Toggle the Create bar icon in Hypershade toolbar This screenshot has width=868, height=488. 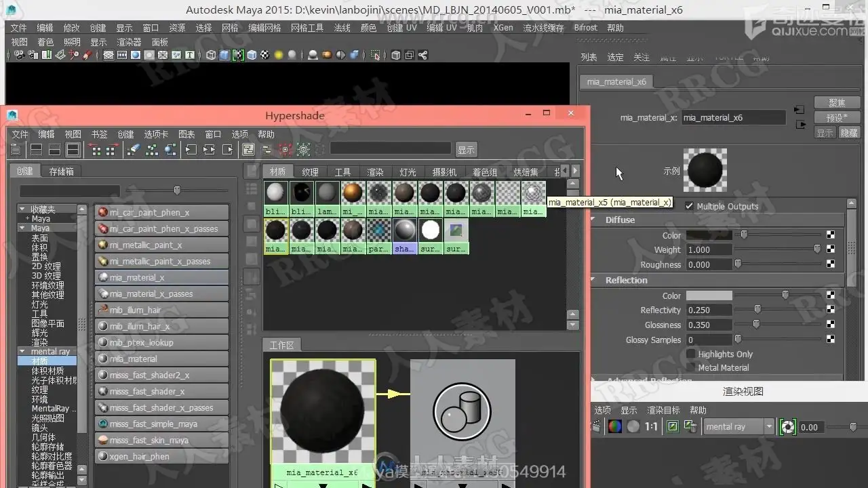pyautogui.click(x=16, y=150)
